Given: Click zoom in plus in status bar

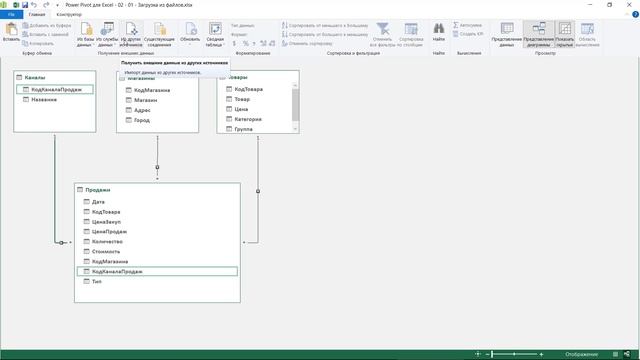Looking at the screenshot, I should [542, 354].
